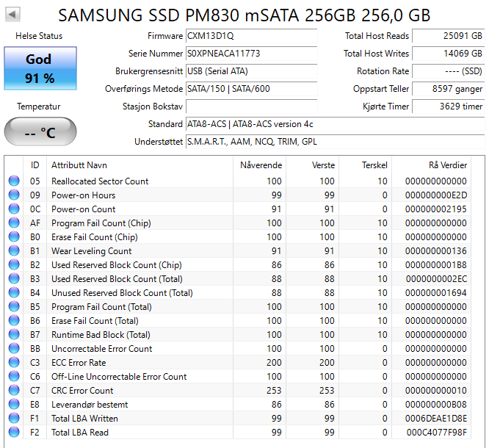Click the Total Host Writes value box

coord(448,54)
